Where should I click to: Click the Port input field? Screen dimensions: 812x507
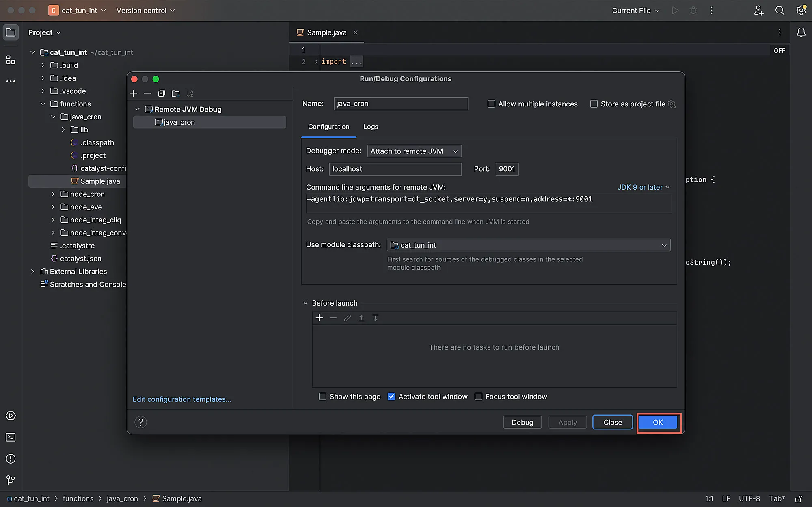507,169
